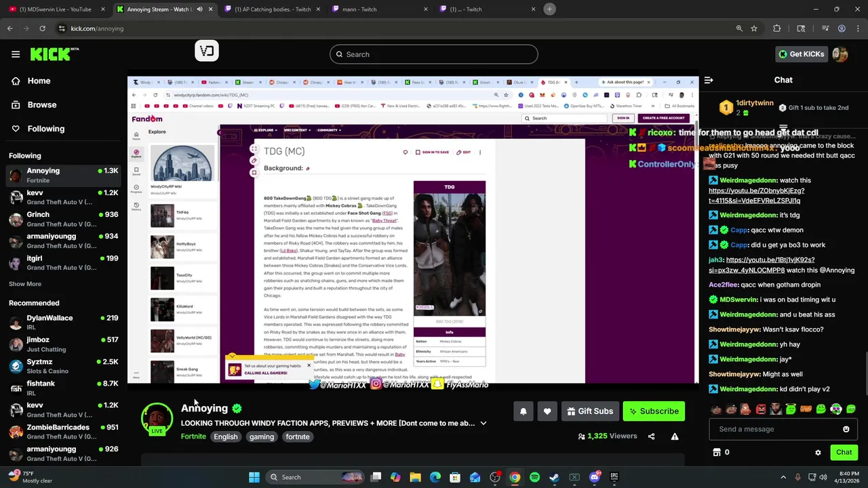
Task: Turn on stream notifications bell
Action: [523, 411]
